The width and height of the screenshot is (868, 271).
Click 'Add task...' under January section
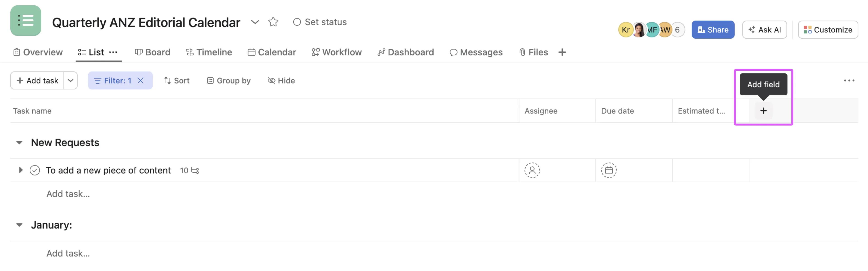68,253
